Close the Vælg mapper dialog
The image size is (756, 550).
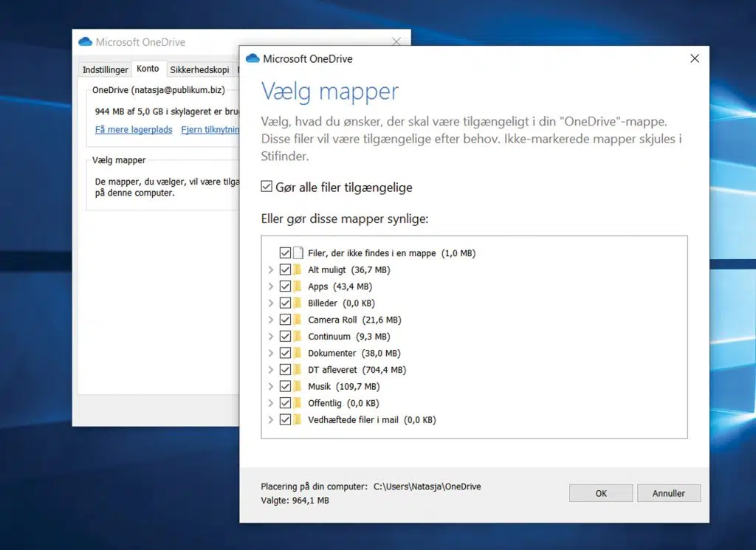tap(695, 58)
